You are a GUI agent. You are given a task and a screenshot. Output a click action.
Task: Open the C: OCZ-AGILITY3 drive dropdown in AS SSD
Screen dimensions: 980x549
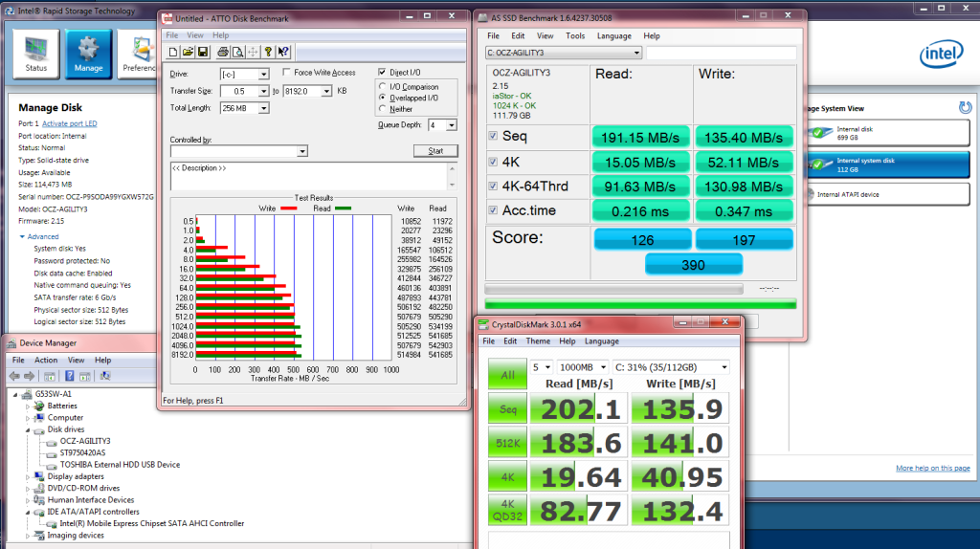564,54
